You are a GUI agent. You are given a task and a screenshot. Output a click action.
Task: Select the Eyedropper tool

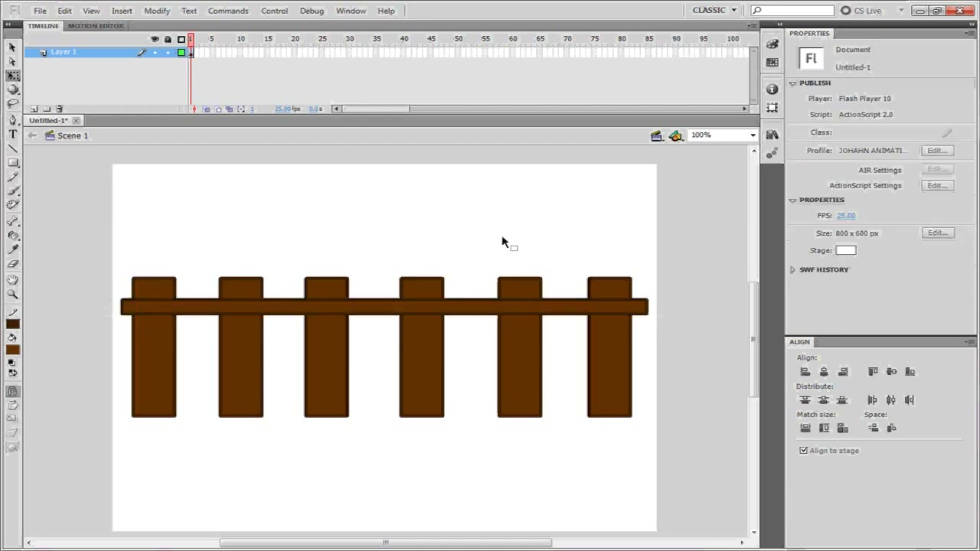pyautogui.click(x=12, y=249)
